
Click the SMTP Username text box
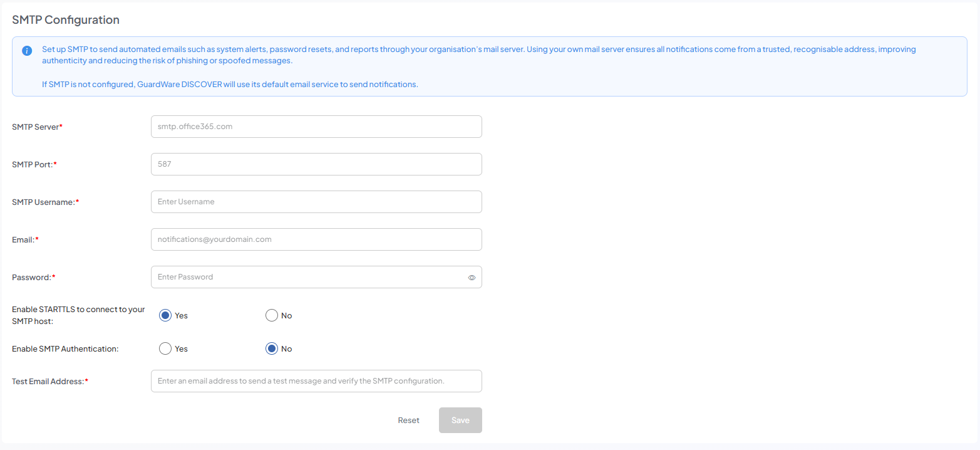316,202
